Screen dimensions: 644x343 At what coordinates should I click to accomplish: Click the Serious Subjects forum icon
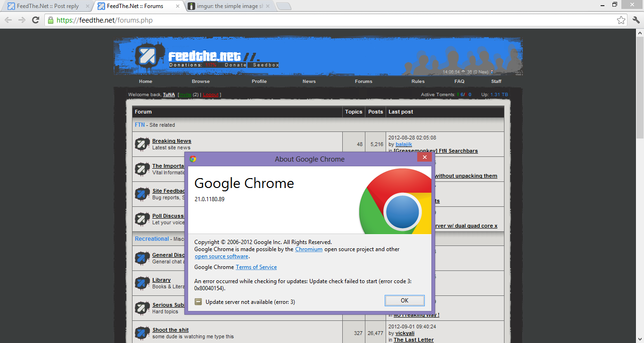point(142,308)
